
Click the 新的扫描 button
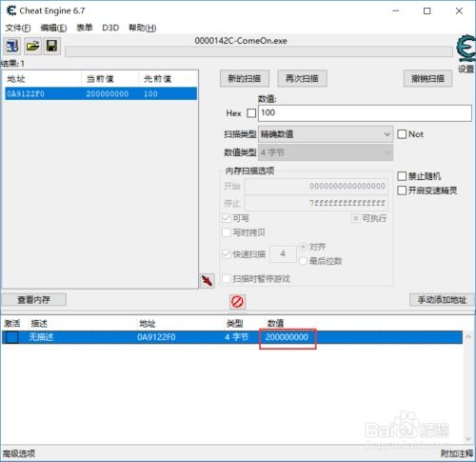245,78
